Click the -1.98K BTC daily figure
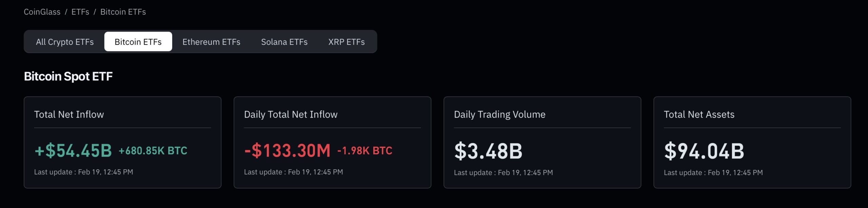 coord(365,151)
